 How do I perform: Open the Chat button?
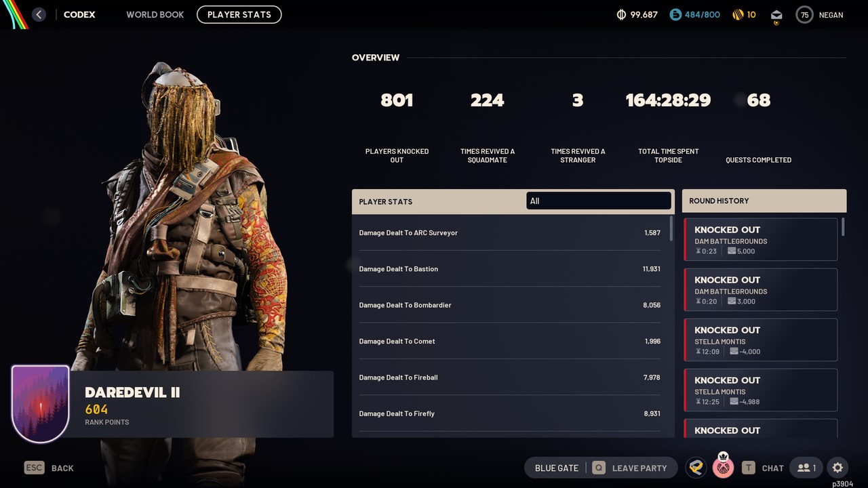(x=763, y=468)
